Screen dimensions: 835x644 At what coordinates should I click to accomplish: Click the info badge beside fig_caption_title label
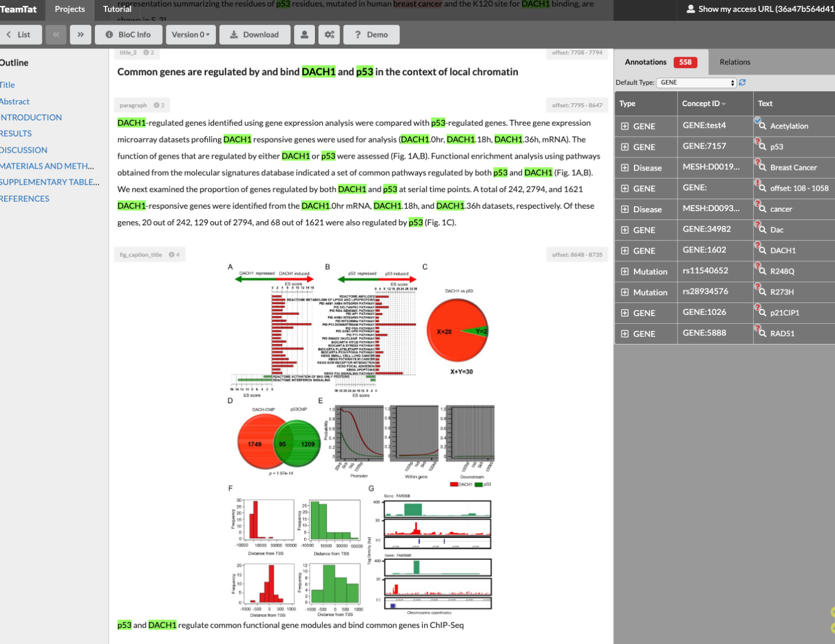point(174,255)
